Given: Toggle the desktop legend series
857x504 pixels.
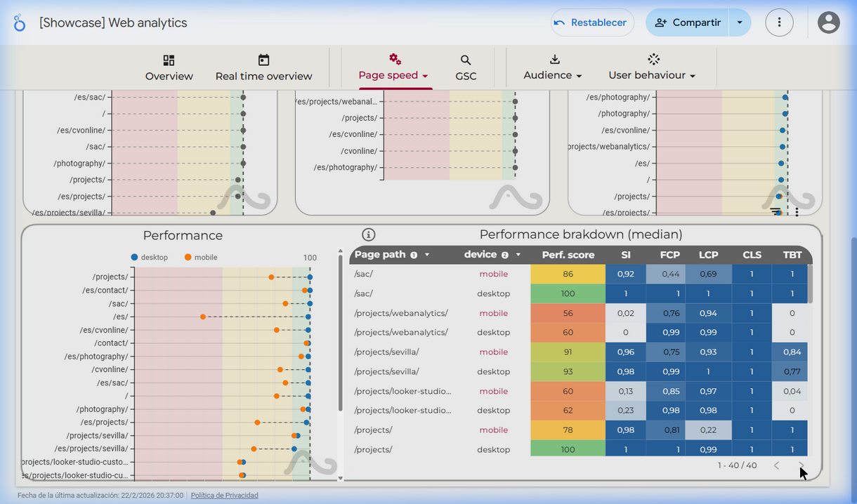Looking at the screenshot, I should pyautogui.click(x=150, y=258).
